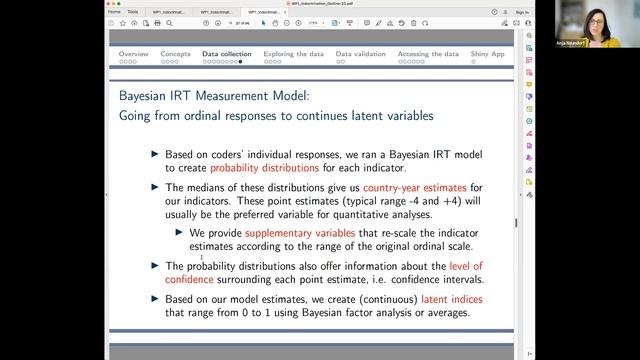640x360 pixels.
Task: Click the print icon in toolbar
Action: (158, 23)
